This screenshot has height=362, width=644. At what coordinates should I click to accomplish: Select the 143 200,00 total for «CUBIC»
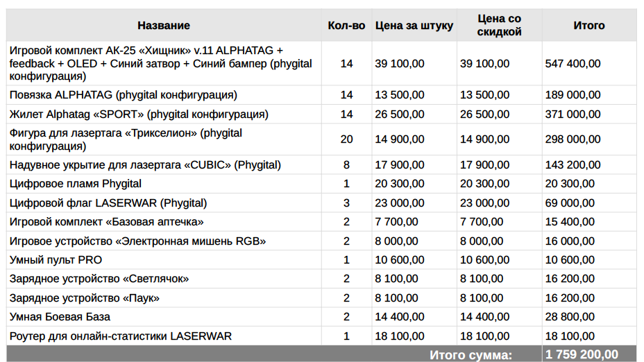(573, 165)
